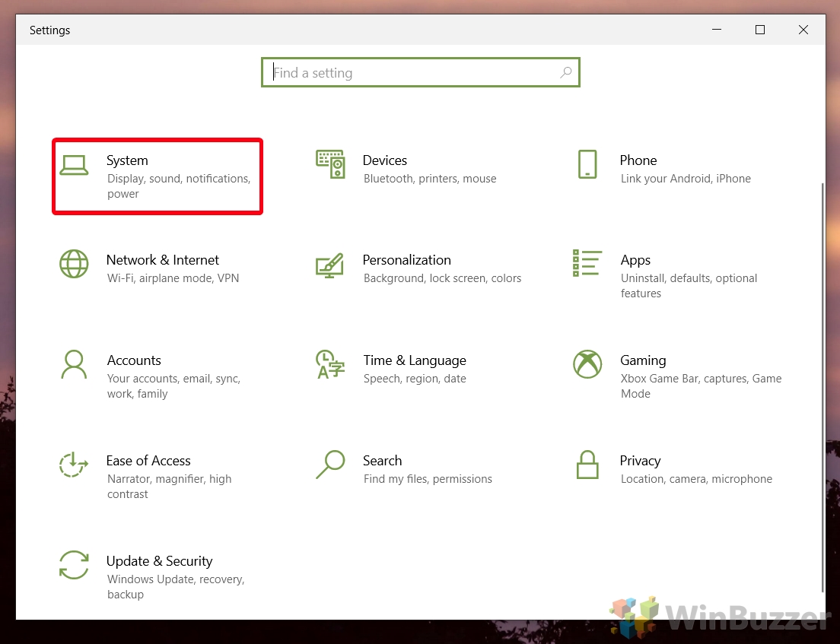840x644 pixels.
Task: Click 'Narrator, magnifier, high contrast' description
Action: (169, 487)
